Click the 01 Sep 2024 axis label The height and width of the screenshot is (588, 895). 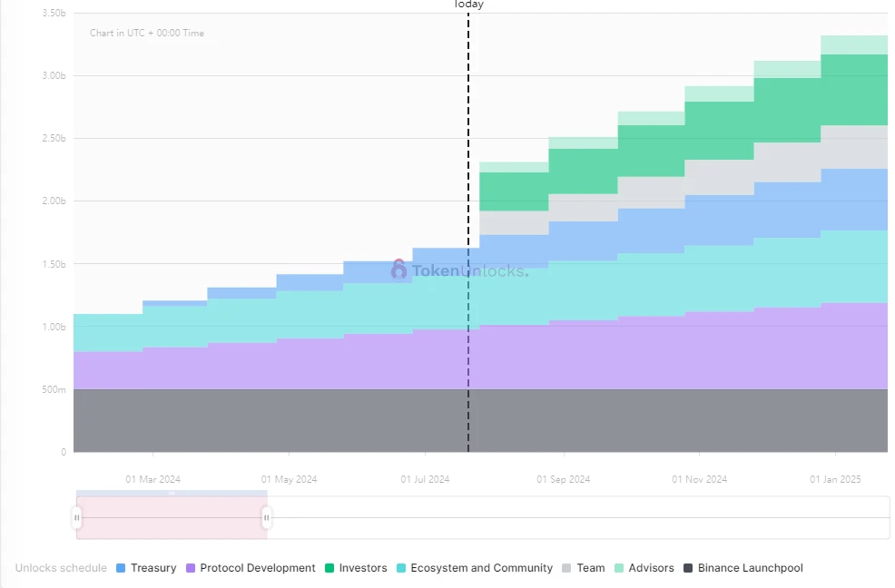click(563, 479)
